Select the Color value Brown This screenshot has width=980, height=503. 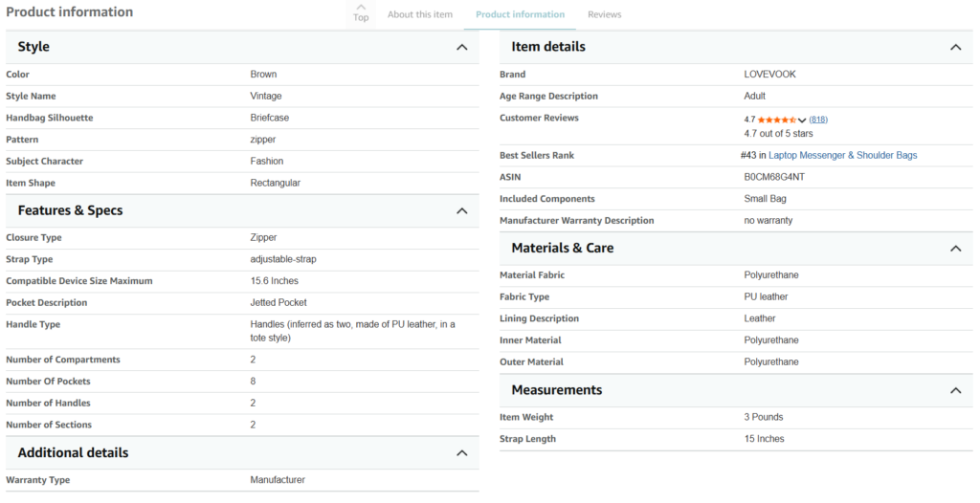[x=263, y=74]
